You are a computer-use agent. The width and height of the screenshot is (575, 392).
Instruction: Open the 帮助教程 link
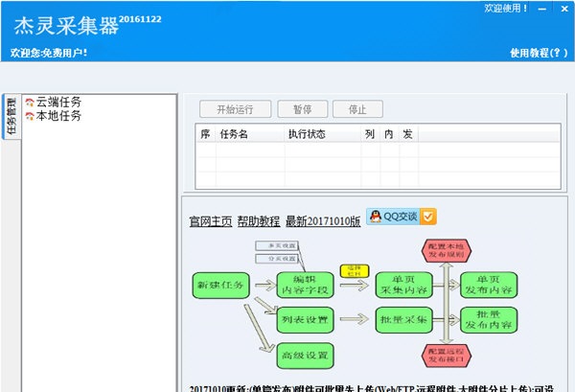[259, 221]
